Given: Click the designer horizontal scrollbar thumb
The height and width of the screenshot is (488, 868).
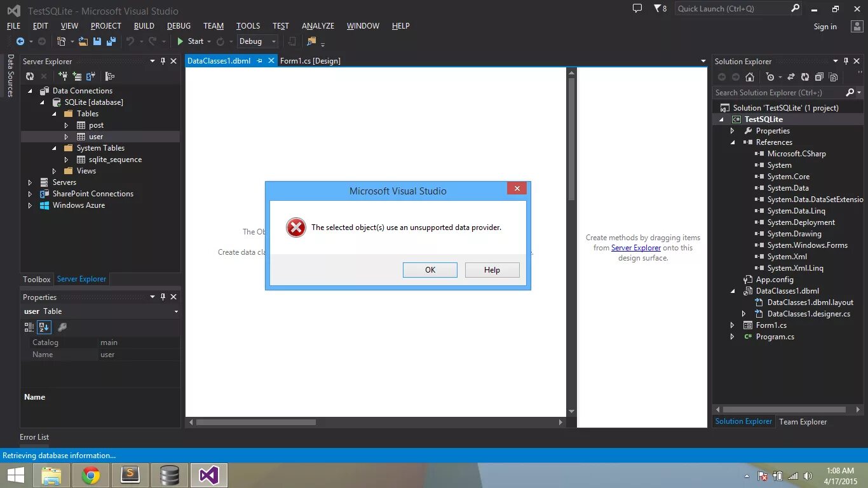Looking at the screenshot, I should click(x=256, y=422).
